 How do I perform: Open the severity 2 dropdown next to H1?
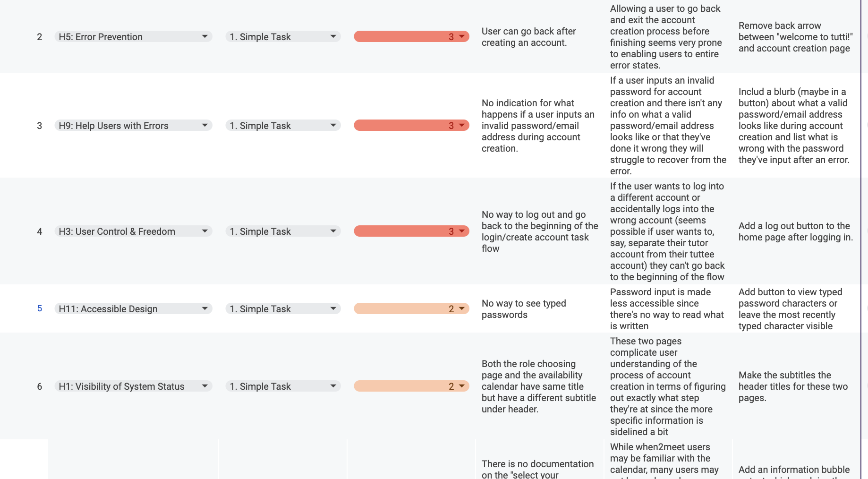click(x=461, y=386)
